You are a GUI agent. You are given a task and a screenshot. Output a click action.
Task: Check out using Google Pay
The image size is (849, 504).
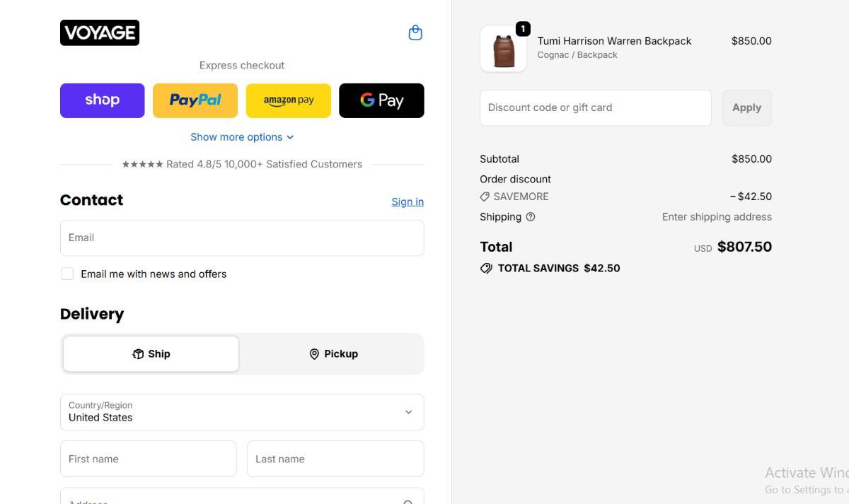(x=381, y=100)
